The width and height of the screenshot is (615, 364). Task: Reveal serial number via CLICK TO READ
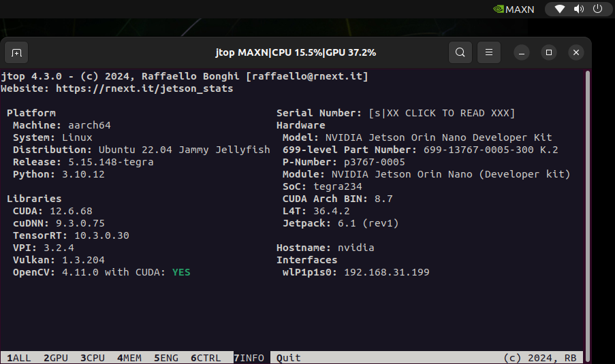(441, 113)
